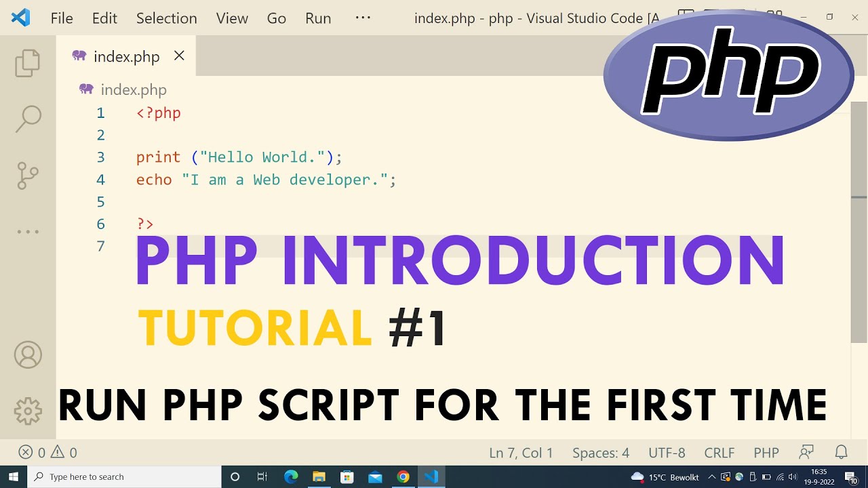Click the errors count indicator in status bar
Image resolution: width=868 pixels, height=488 pixels.
tap(32, 452)
